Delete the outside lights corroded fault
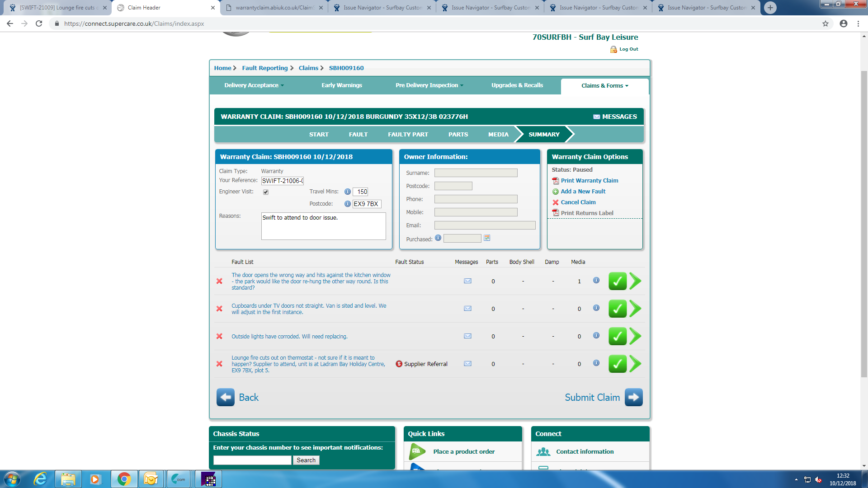 pos(219,336)
